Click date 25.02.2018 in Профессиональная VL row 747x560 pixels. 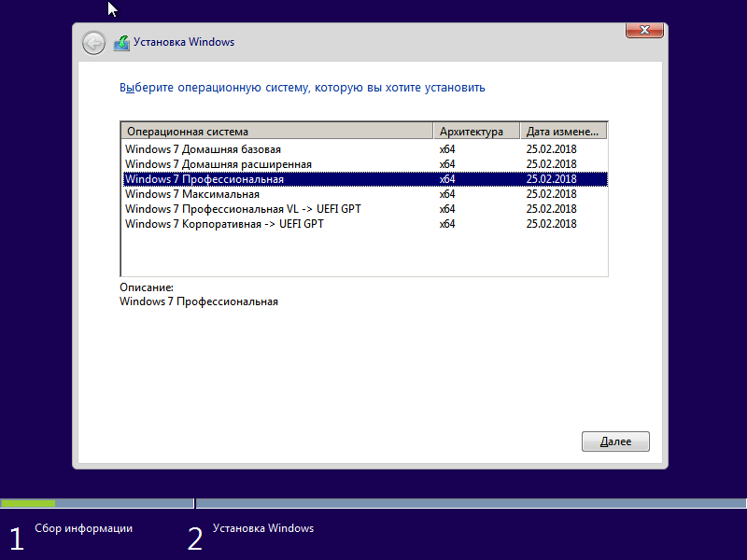click(x=551, y=209)
